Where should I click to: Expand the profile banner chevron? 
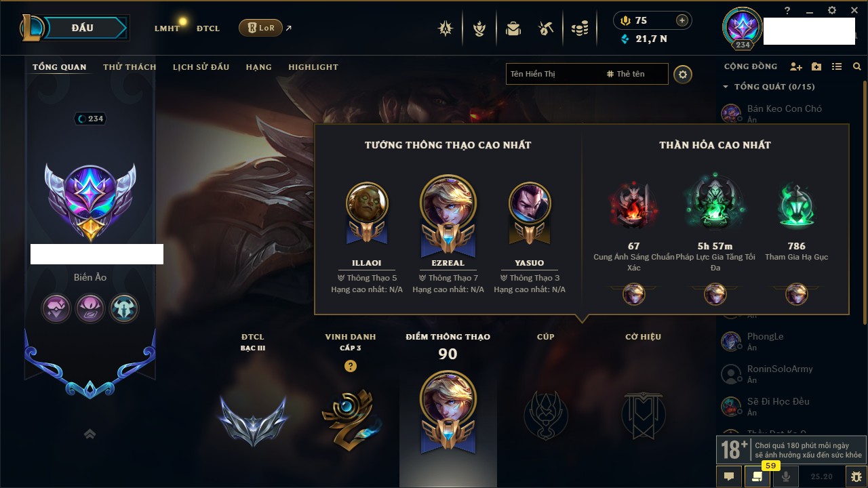[x=90, y=434]
